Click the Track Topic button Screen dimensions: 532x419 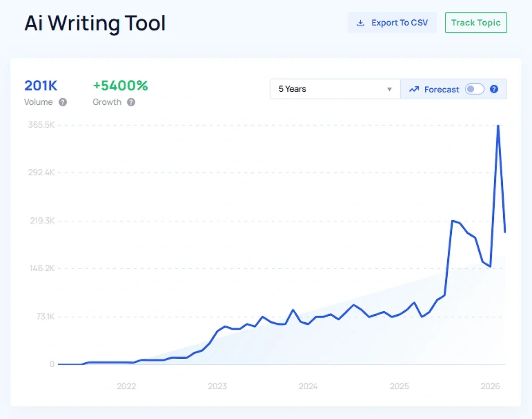[x=476, y=23]
